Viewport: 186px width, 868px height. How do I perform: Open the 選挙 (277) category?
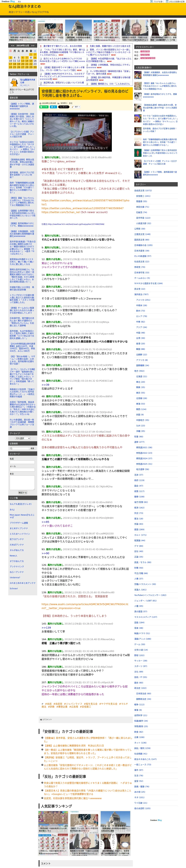click(x=139, y=442)
